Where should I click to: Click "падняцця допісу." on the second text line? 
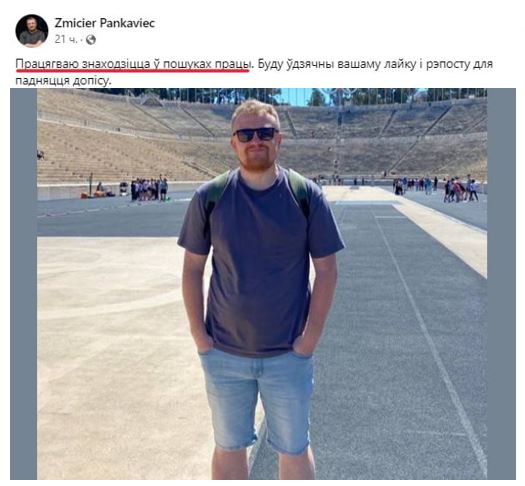click(x=63, y=80)
